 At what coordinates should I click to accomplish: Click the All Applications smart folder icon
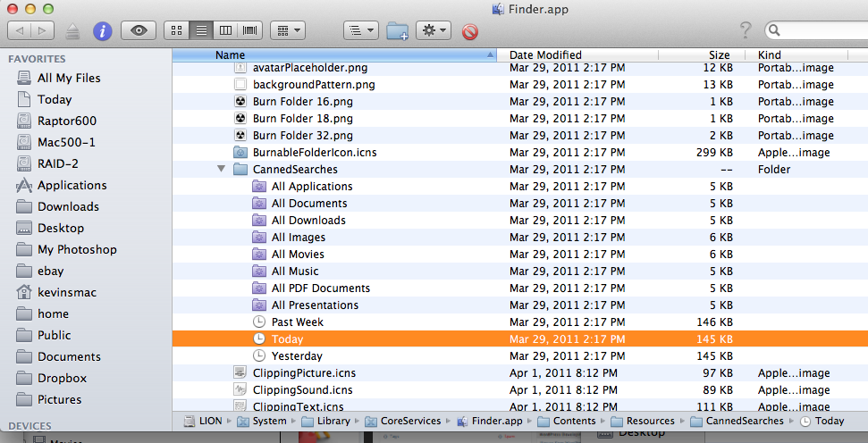pos(259,187)
